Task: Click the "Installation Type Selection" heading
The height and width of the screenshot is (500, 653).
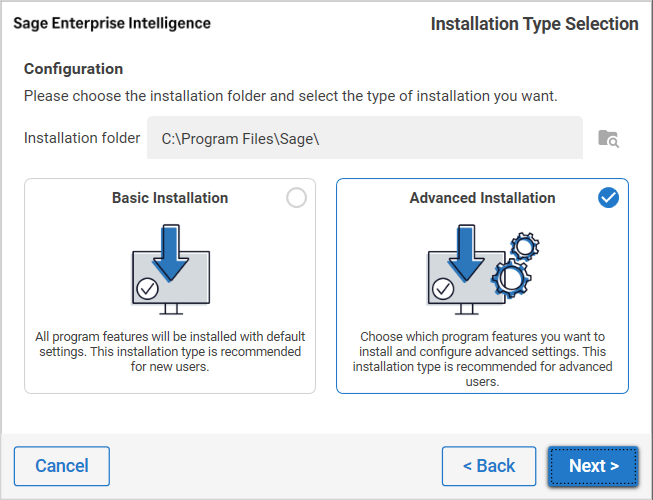Action: pos(534,24)
